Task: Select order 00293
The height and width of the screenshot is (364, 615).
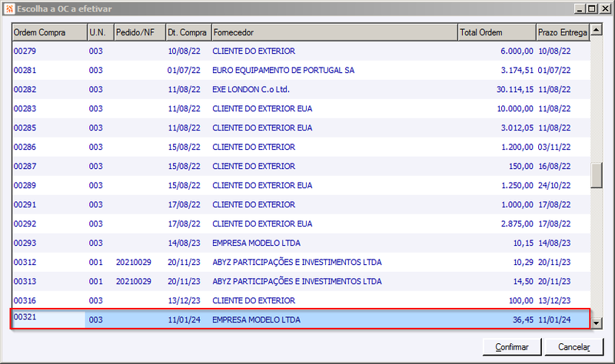Action: click(301, 243)
